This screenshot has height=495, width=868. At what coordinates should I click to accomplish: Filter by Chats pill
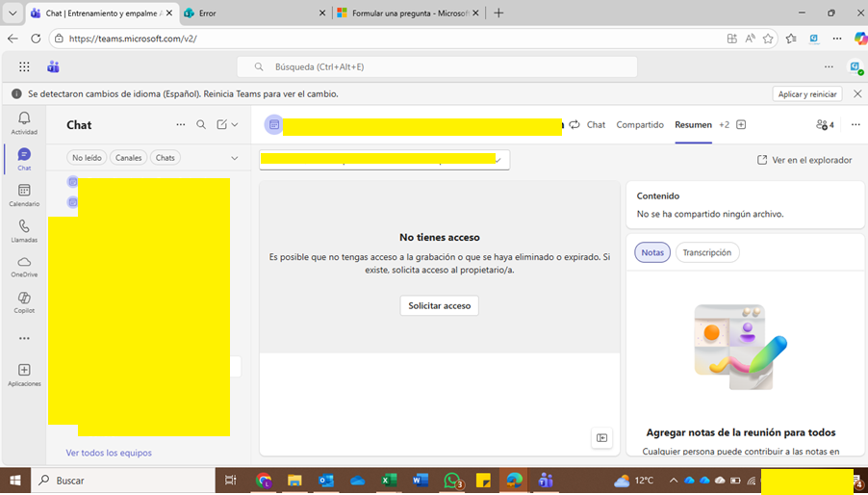tap(165, 158)
